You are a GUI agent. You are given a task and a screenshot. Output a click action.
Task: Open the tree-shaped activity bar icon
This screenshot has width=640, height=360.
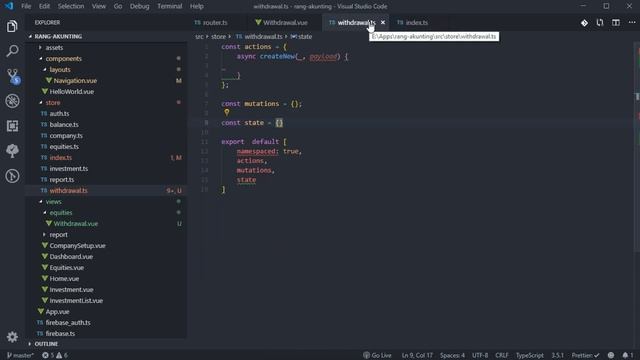[12, 151]
